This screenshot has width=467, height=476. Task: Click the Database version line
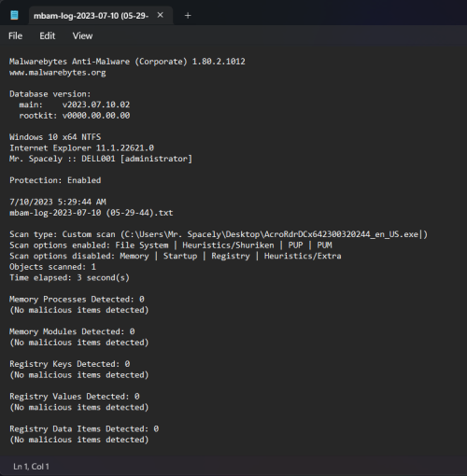[x=50, y=94]
